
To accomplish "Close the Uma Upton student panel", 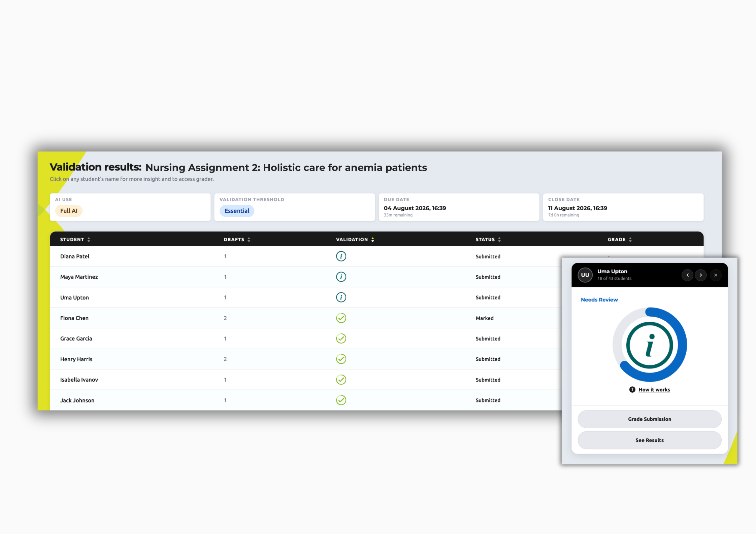I will point(716,275).
